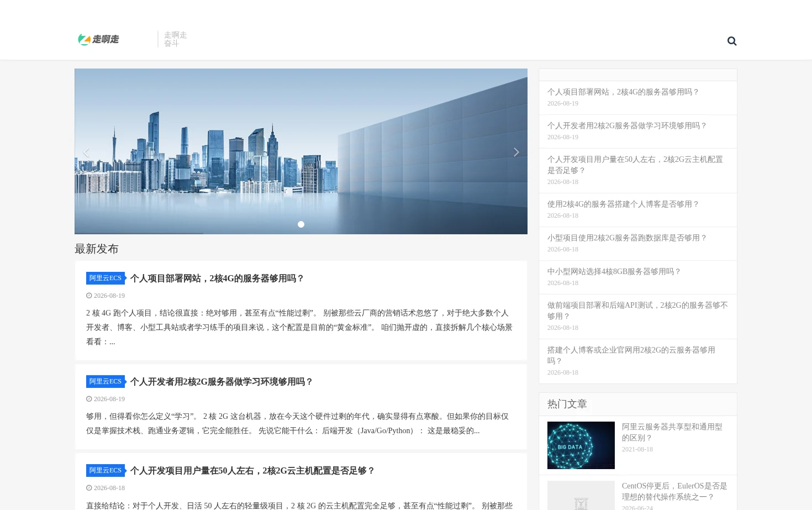The height and width of the screenshot is (510, 812).
Task: Click the 热门文章 section heading
Action: pos(567,404)
